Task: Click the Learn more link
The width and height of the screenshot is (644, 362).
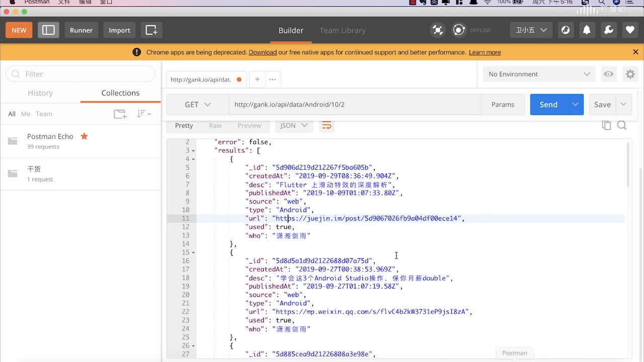Action: pos(485,52)
